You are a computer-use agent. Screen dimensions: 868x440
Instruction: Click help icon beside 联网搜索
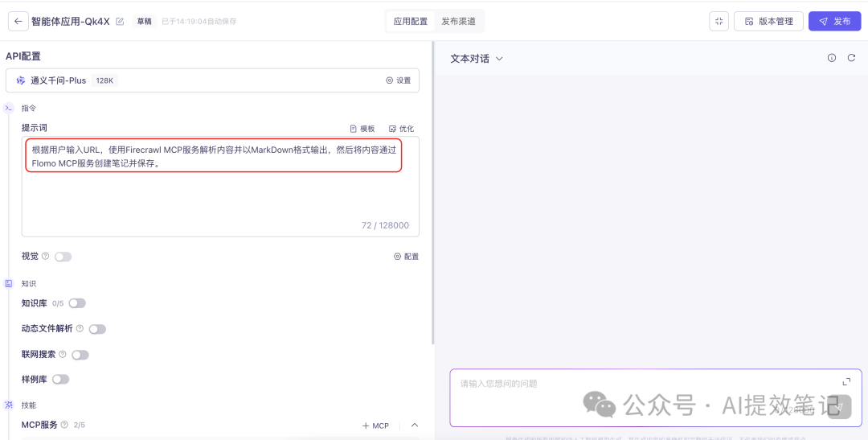pos(62,354)
